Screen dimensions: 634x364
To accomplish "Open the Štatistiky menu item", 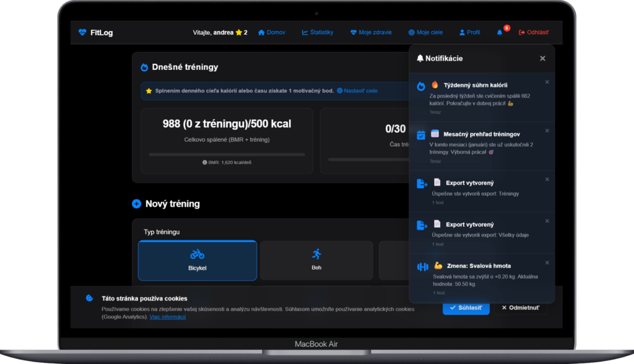I will pyautogui.click(x=318, y=33).
